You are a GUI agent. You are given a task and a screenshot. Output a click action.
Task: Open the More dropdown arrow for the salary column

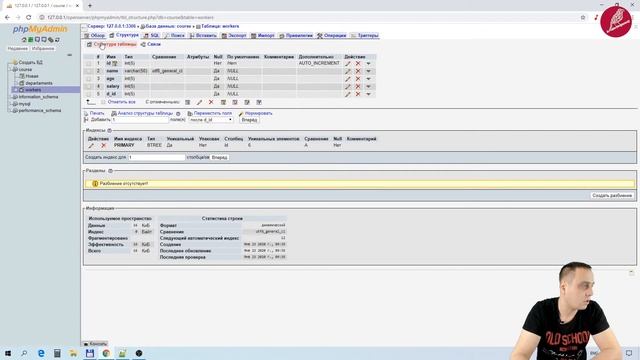pos(368,87)
